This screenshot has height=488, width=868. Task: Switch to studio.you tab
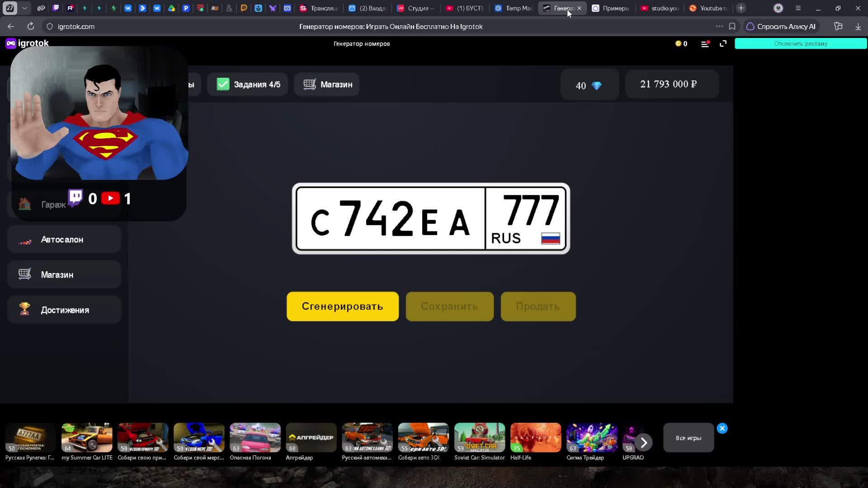tap(660, 8)
